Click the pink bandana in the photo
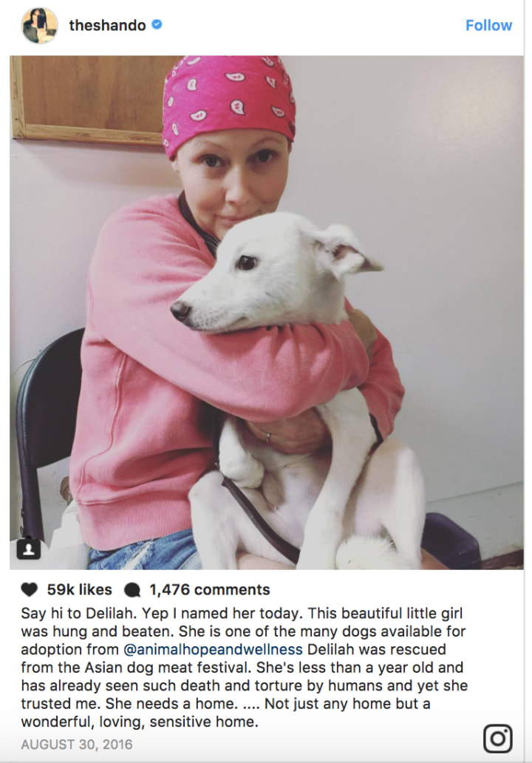 click(228, 100)
